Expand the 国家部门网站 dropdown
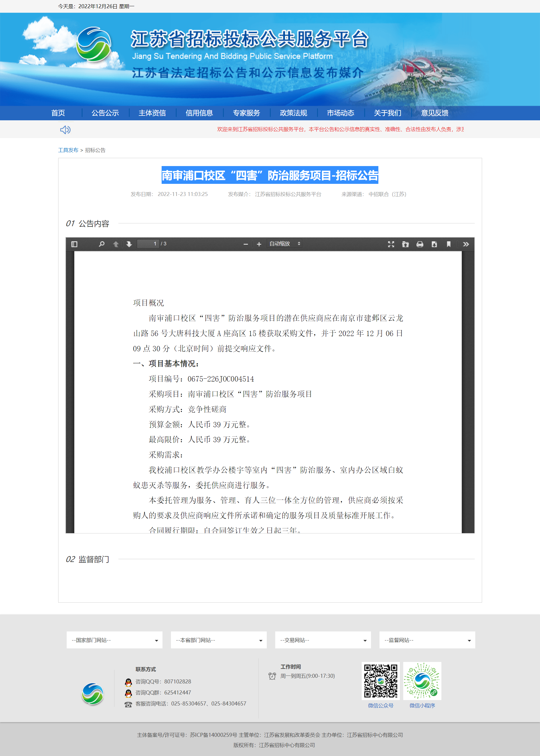This screenshot has width=540, height=756. pyautogui.click(x=114, y=640)
